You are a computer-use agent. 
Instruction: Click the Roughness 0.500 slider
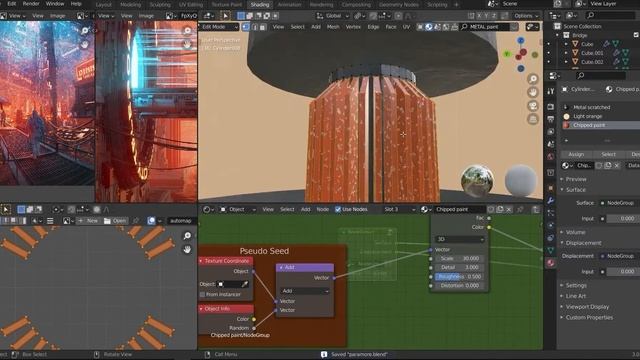click(x=460, y=277)
